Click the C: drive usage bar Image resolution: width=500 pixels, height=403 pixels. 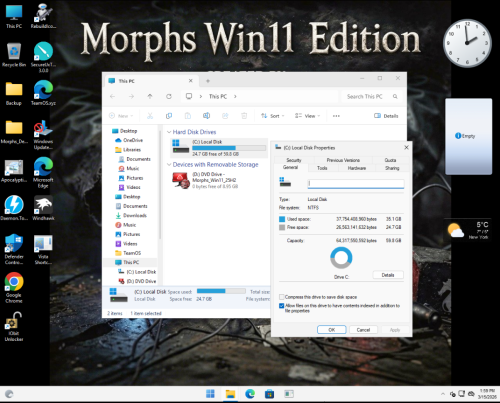[x=229, y=148]
